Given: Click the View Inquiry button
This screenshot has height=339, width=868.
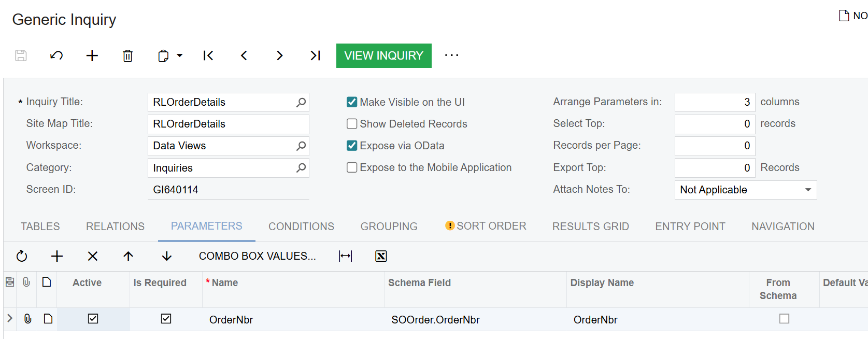Looking at the screenshot, I should (x=383, y=55).
